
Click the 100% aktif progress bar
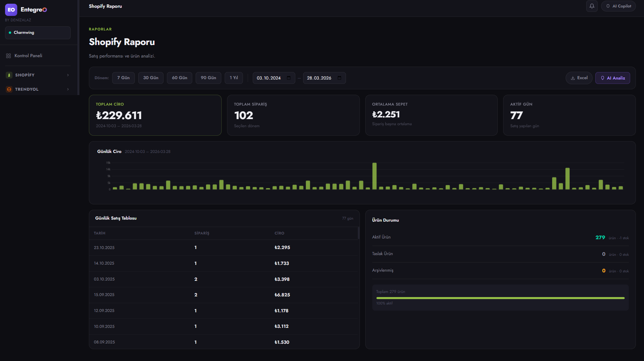pyautogui.click(x=501, y=298)
